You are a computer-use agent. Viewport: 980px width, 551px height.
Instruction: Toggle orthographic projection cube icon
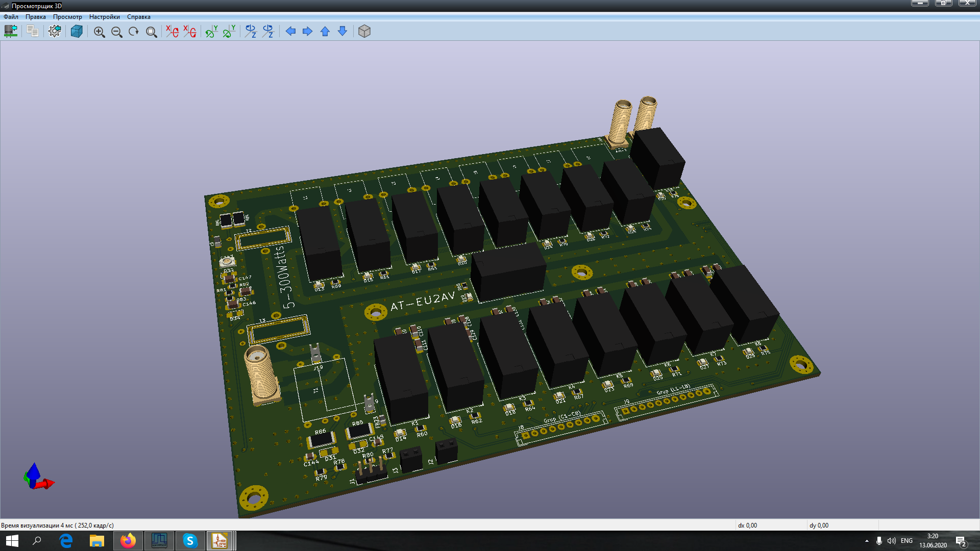coord(364,32)
